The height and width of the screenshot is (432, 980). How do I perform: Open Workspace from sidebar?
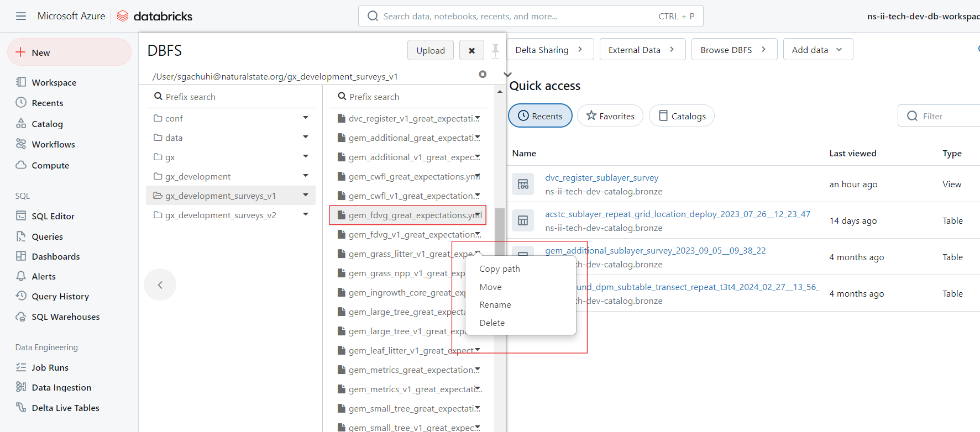click(x=54, y=82)
